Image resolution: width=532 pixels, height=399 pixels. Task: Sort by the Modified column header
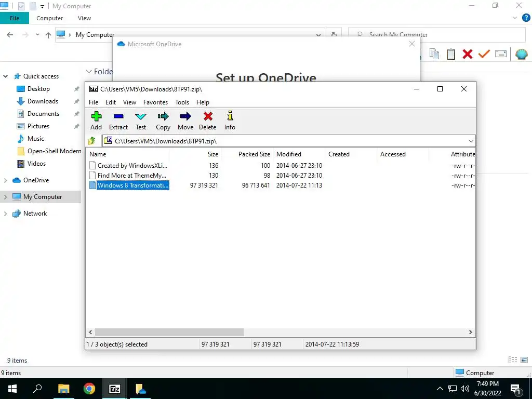pos(299,154)
